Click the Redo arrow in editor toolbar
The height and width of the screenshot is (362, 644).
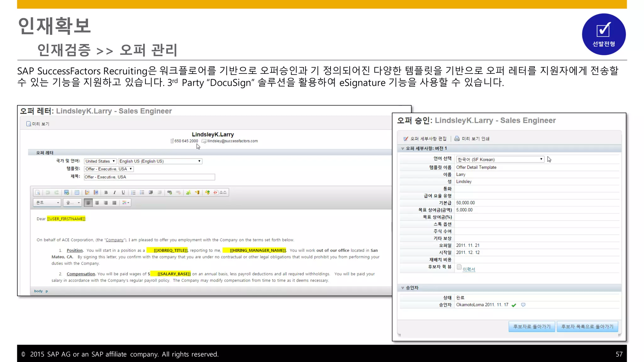[x=57, y=193]
